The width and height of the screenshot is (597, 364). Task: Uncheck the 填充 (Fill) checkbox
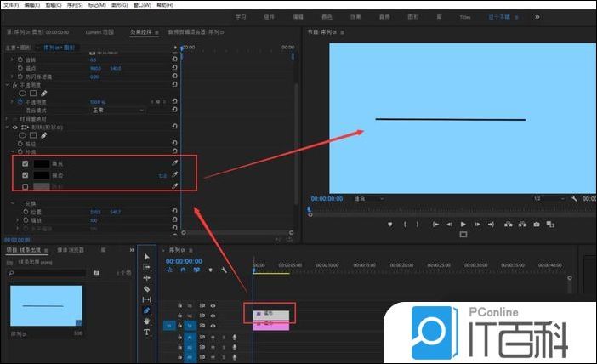pyautogui.click(x=26, y=163)
